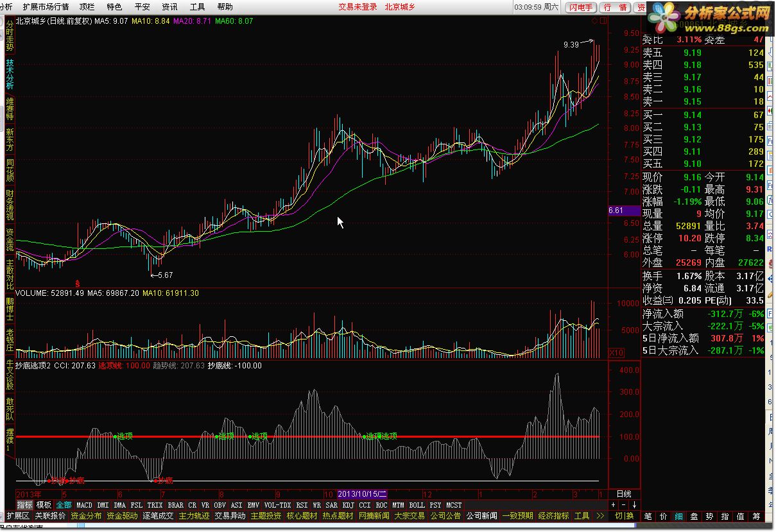Switch to the VOL-TDX indicator

coord(278,505)
